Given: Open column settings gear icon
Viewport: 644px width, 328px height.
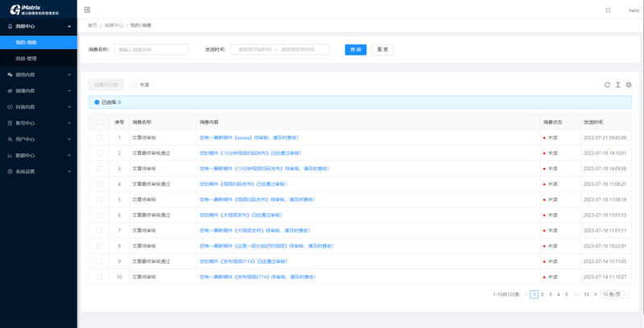Looking at the screenshot, I should click(x=629, y=84).
